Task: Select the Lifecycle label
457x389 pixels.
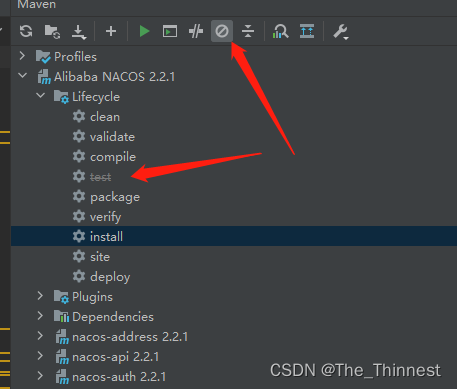Action: click(96, 97)
